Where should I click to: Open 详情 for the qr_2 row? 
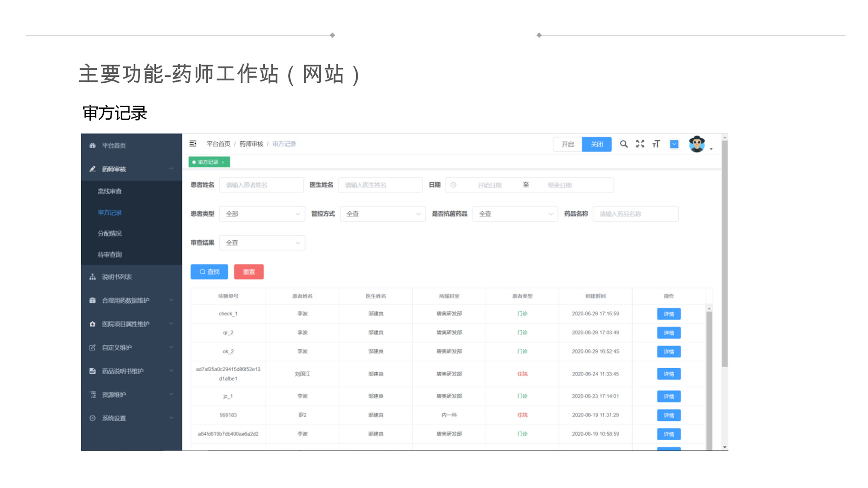[x=669, y=333]
